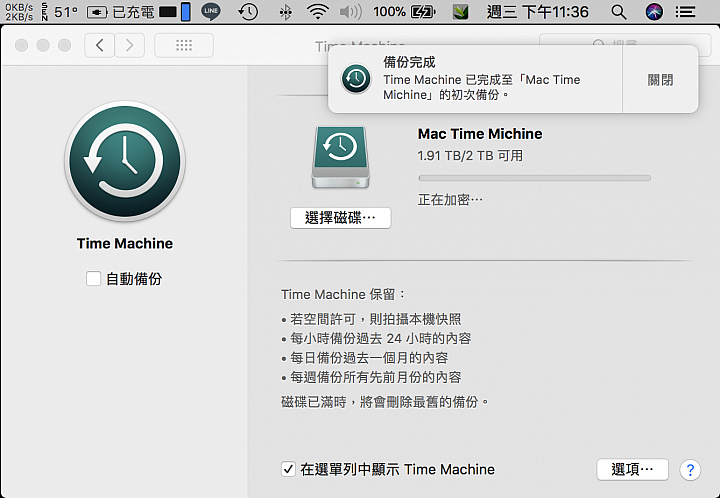Dismiss the notification with 關閉
Image resolution: width=720 pixels, height=498 pixels.
(660, 80)
